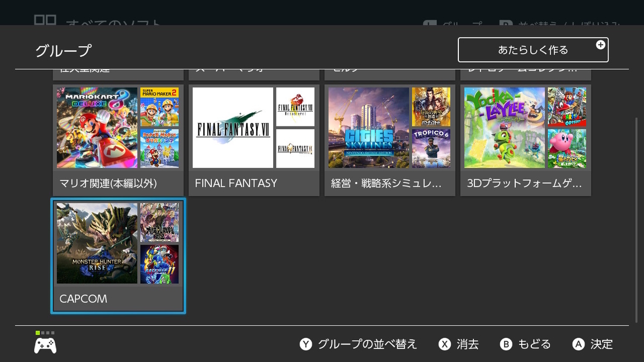Click the グループ heading text
Viewport: 644px width, 362px height.
pyautogui.click(x=63, y=50)
